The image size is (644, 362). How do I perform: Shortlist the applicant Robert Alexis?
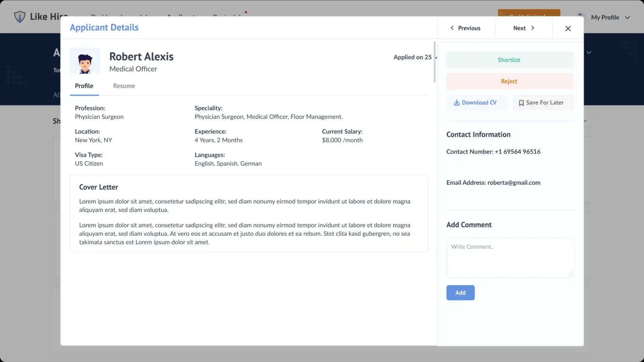tap(509, 60)
